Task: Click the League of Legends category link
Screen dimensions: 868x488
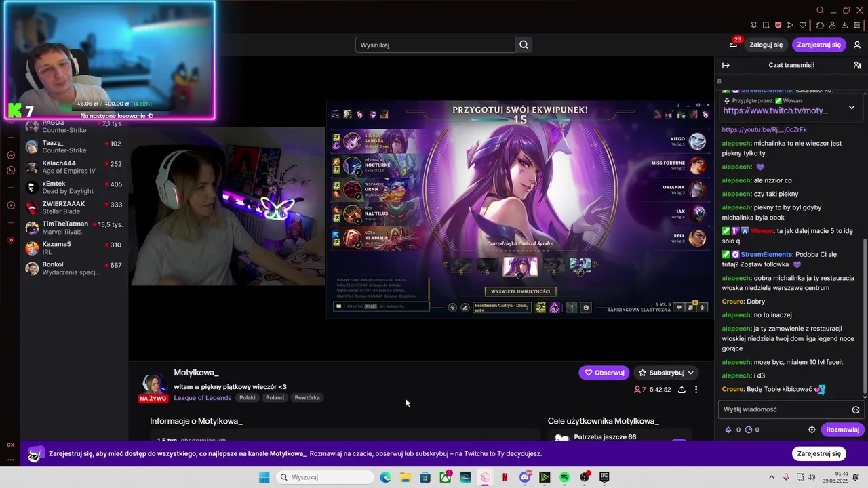Action: click(203, 398)
